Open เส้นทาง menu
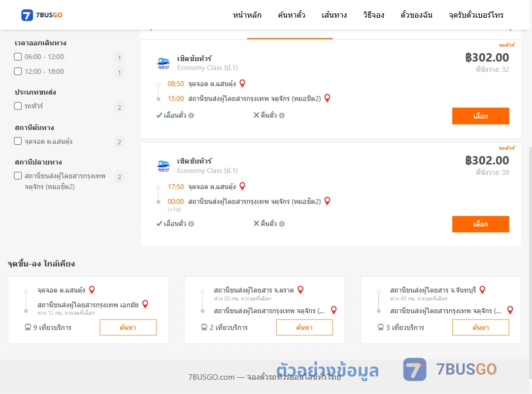Viewport: 532px width, 394px height. click(334, 15)
